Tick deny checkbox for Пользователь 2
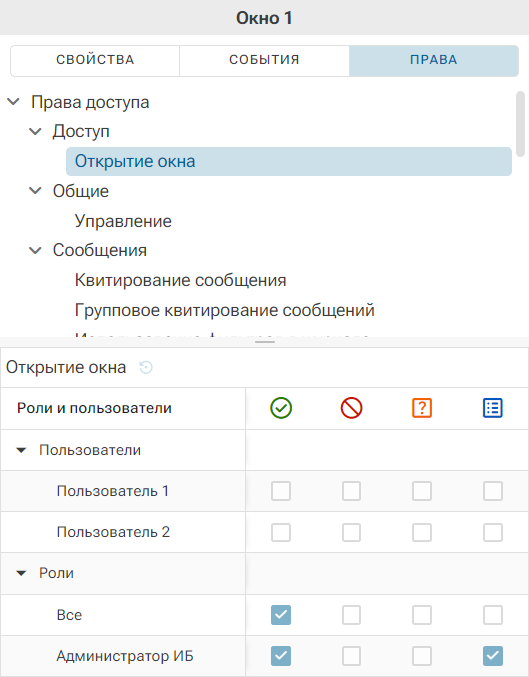 point(352,532)
